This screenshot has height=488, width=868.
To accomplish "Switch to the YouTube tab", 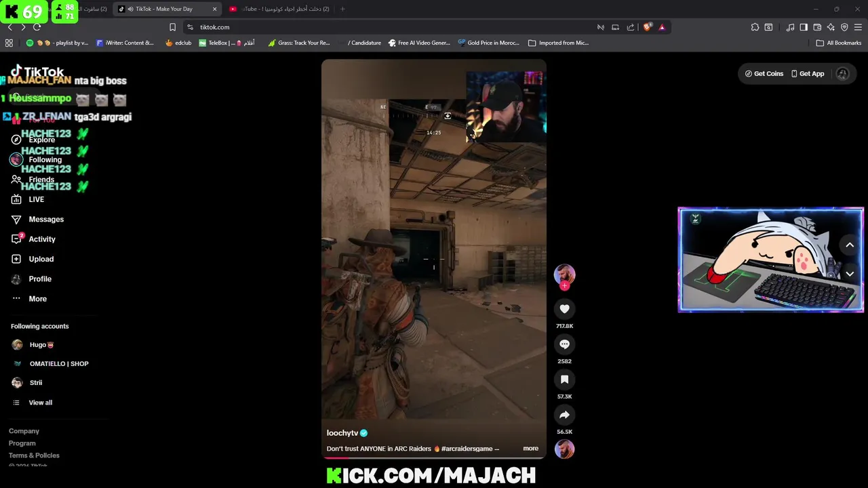I will pyautogui.click(x=279, y=9).
